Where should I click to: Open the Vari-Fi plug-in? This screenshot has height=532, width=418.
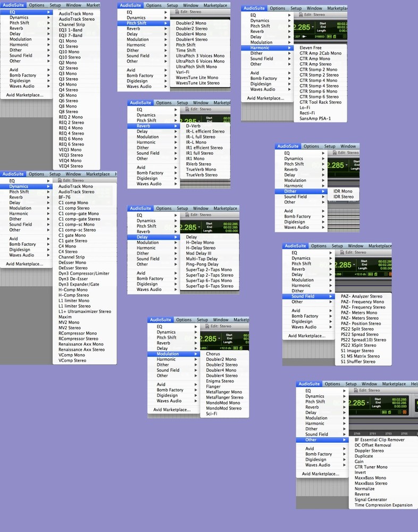[x=182, y=72]
